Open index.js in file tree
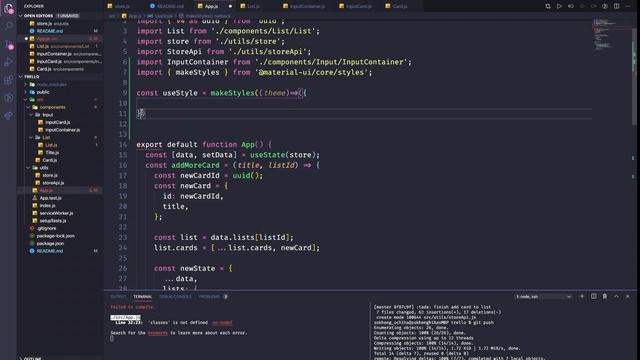The height and width of the screenshot is (360, 640). (47, 206)
